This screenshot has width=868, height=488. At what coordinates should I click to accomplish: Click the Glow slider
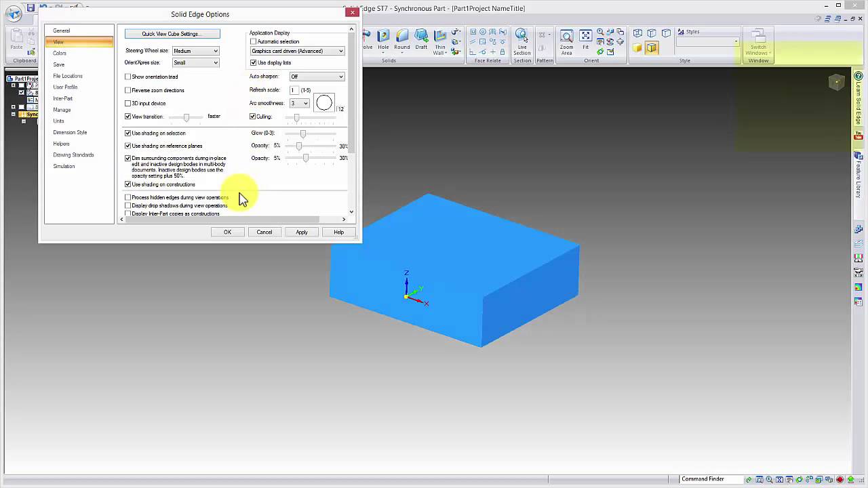pyautogui.click(x=303, y=133)
